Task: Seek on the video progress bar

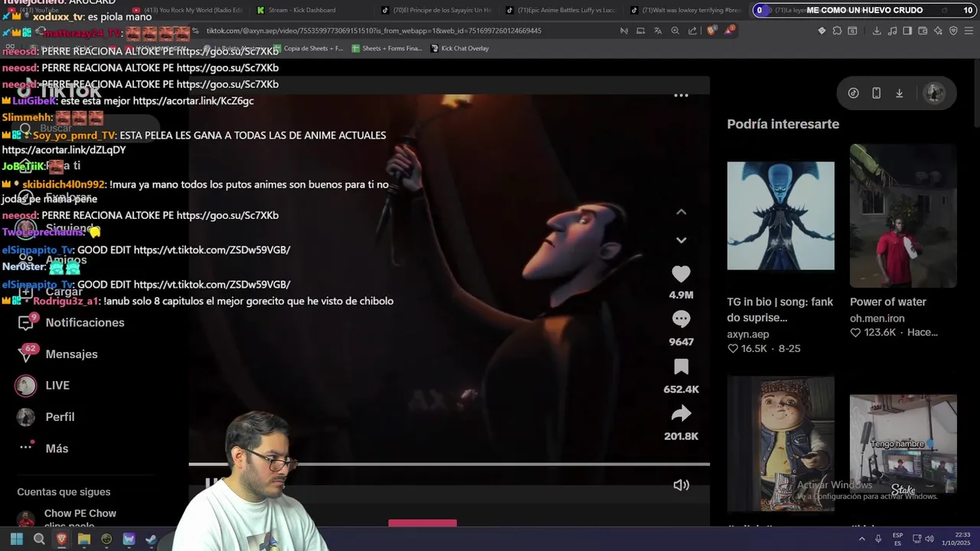Action: [449, 464]
